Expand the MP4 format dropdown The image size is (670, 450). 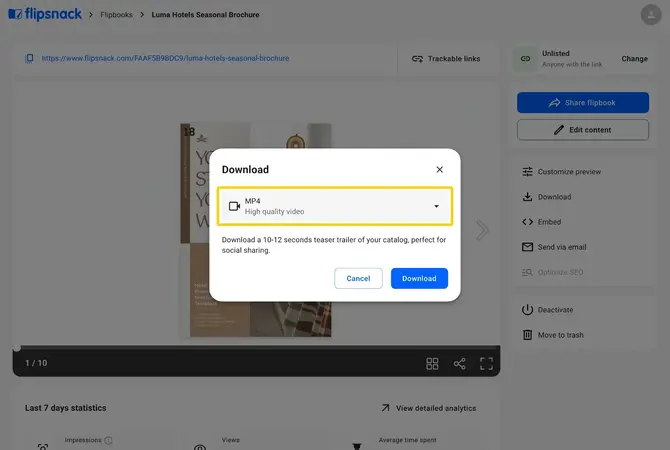(x=335, y=206)
